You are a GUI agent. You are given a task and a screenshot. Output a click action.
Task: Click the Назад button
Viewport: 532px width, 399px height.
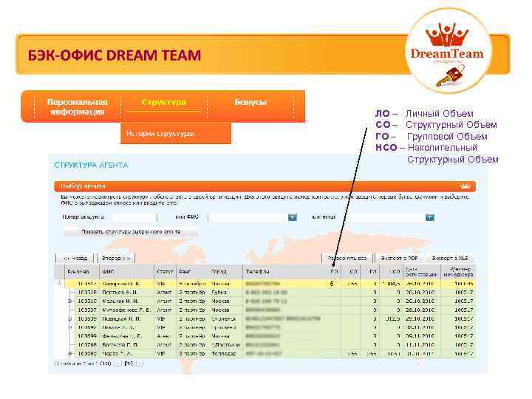coord(75,259)
